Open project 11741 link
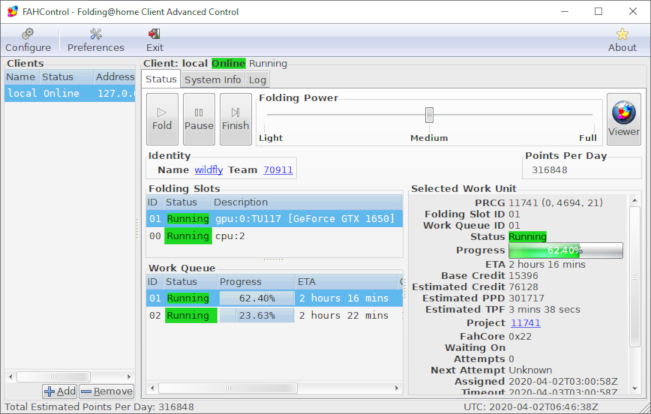Viewport: 651px width, 414px height. click(525, 323)
